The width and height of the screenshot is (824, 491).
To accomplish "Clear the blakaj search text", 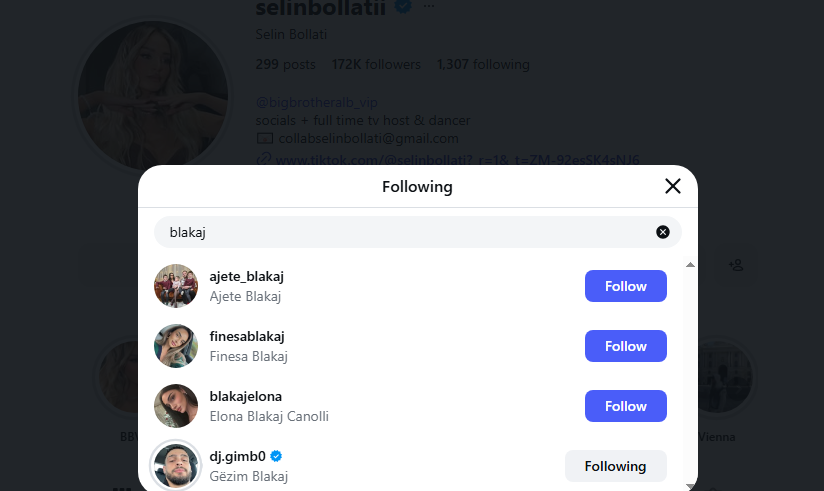I will tap(662, 232).
